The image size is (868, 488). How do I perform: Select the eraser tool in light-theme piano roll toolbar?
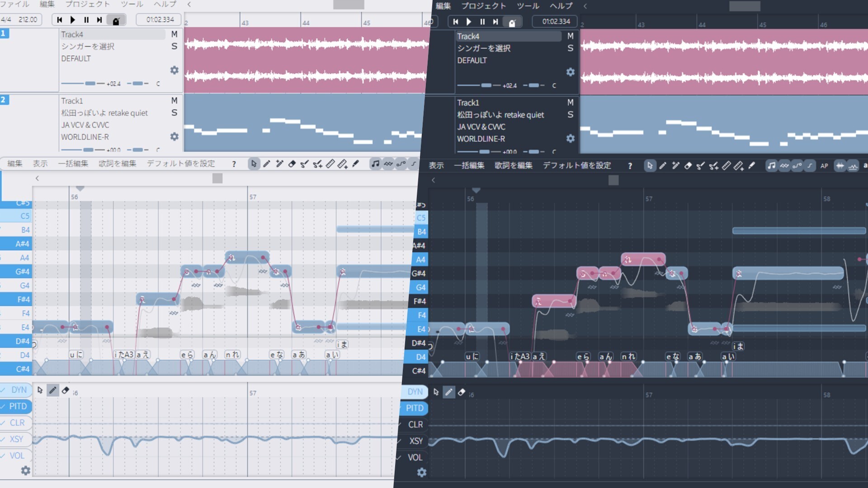[292, 164]
